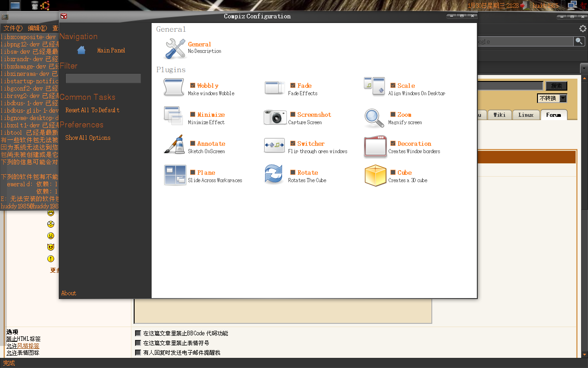The image size is (588, 368).
Task: Click the 风格标签 link in forum options
Action: pos(28,346)
